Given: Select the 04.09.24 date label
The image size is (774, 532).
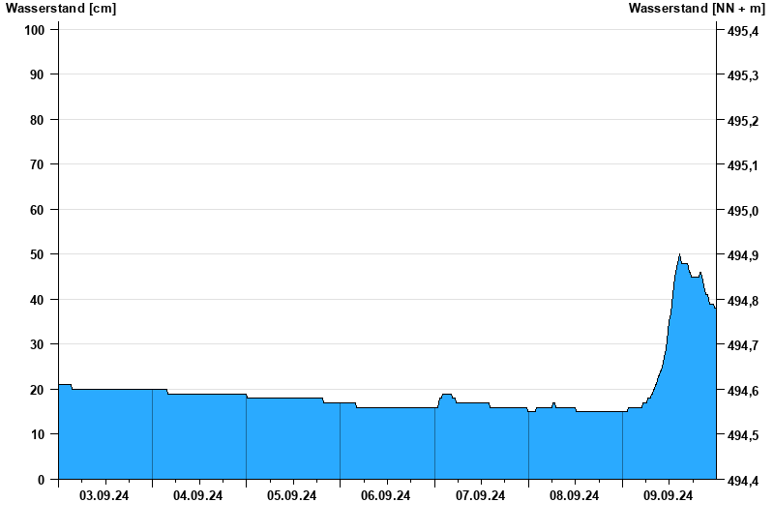Looking at the screenshot, I should (x=198, y=496).
